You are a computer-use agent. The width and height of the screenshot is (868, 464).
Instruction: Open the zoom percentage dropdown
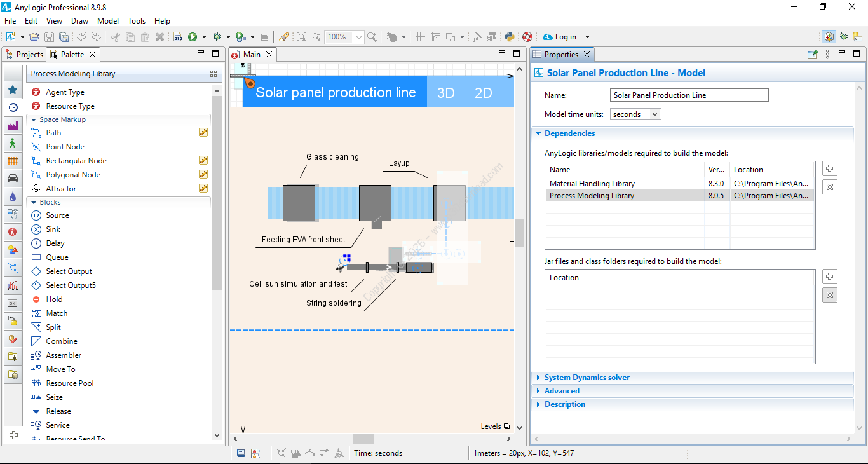(x=359, y=37)
